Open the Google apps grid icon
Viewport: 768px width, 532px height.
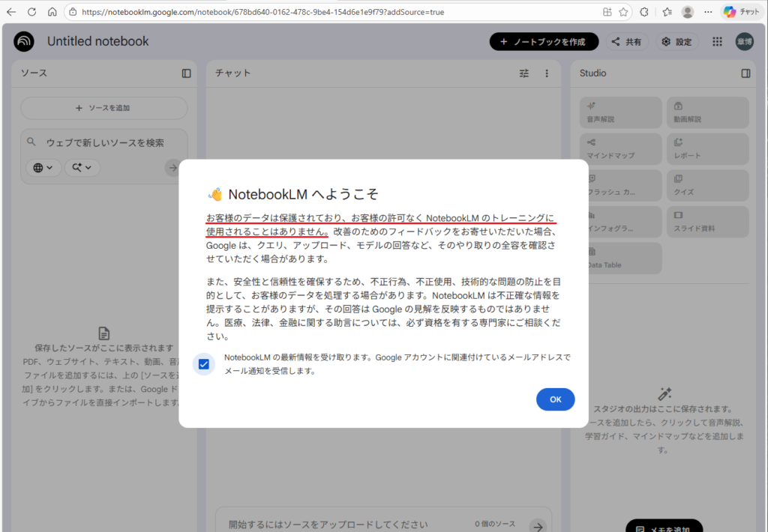coord(717,42)
